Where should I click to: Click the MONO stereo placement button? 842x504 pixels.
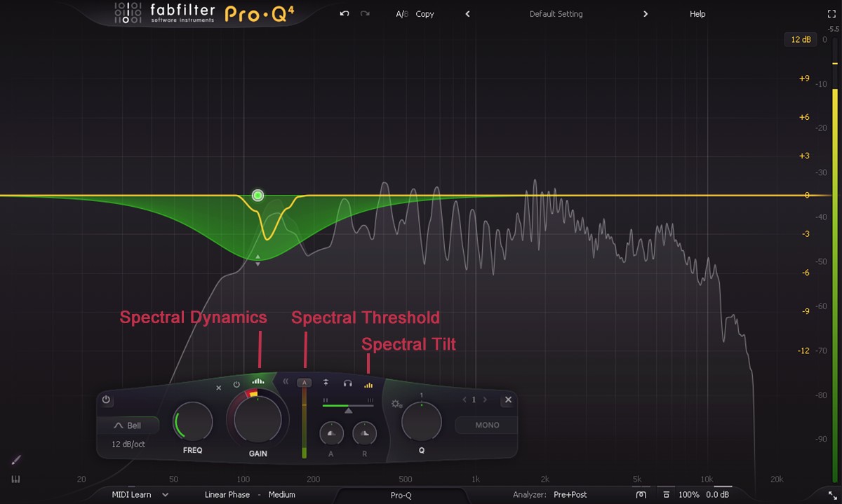pyautogui.click(x=487, y=425)
